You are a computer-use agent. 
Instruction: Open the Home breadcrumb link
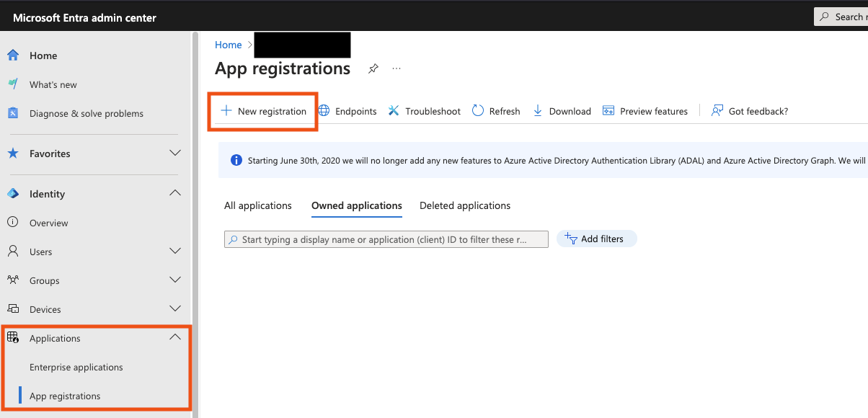[x=228, y=45]
